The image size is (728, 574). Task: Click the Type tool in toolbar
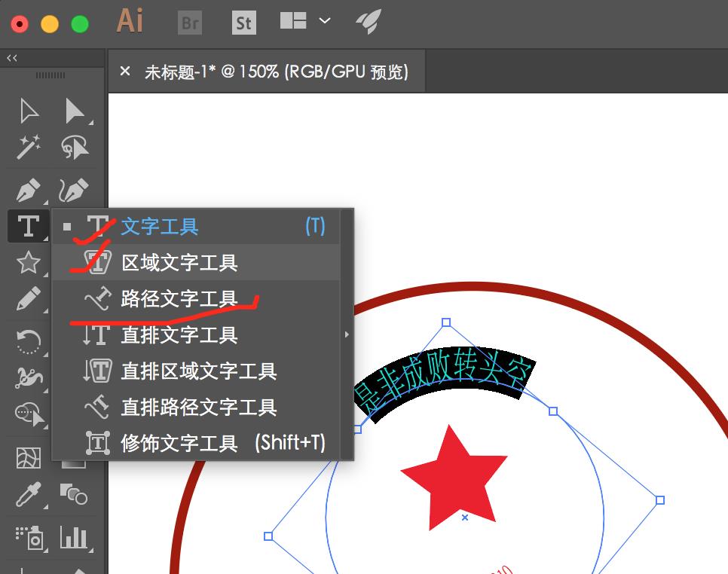(28, 226)
